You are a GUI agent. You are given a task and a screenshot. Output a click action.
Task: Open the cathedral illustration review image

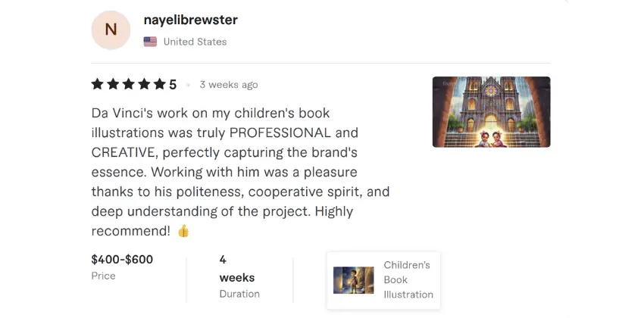[491, 111]
